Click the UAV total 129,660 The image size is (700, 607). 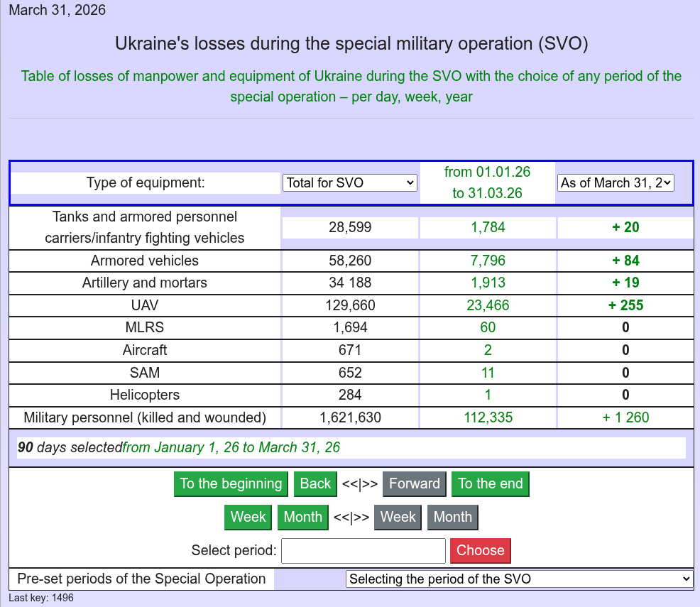coord(350,305)
